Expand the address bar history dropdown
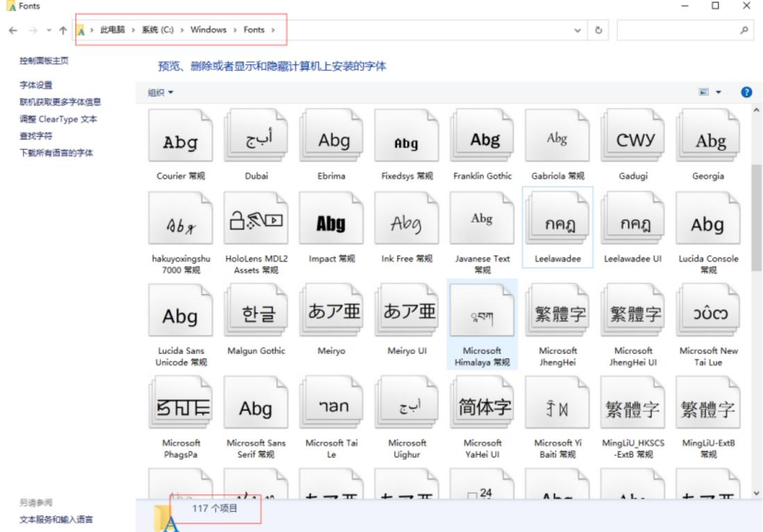Screen dimensions: 763x532 pos(577,30)
